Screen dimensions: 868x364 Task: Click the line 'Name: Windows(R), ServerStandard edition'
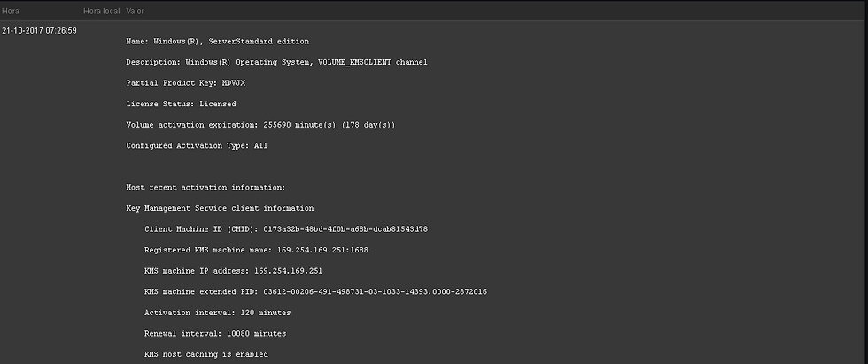tap(218, 42)
